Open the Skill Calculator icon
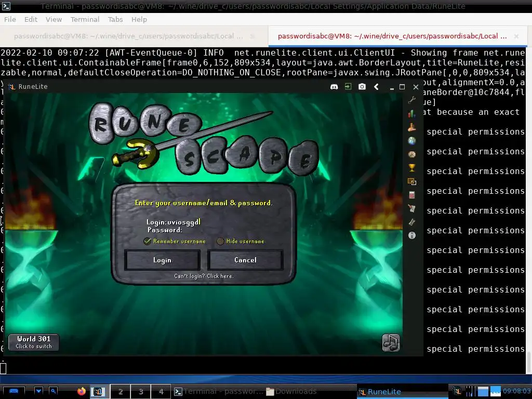This screenshot has width=532, height=399. pyautogui.click(x=412, y=195)
